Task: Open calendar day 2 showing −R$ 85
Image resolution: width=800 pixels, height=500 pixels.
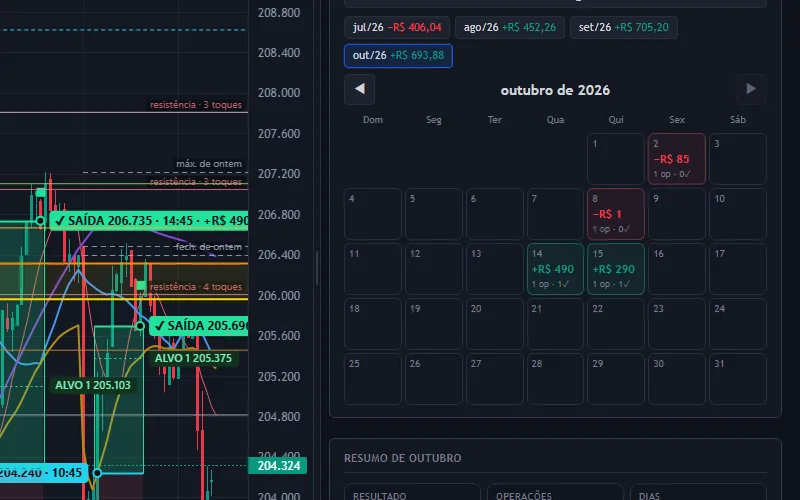Action: point(677,159)
